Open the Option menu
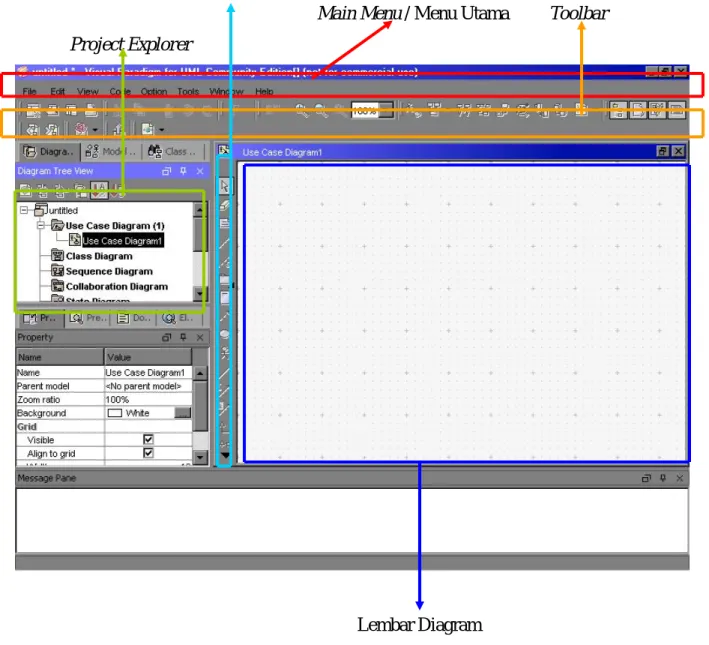This screenshot has height=645, width=709. [x=154, y=91]
